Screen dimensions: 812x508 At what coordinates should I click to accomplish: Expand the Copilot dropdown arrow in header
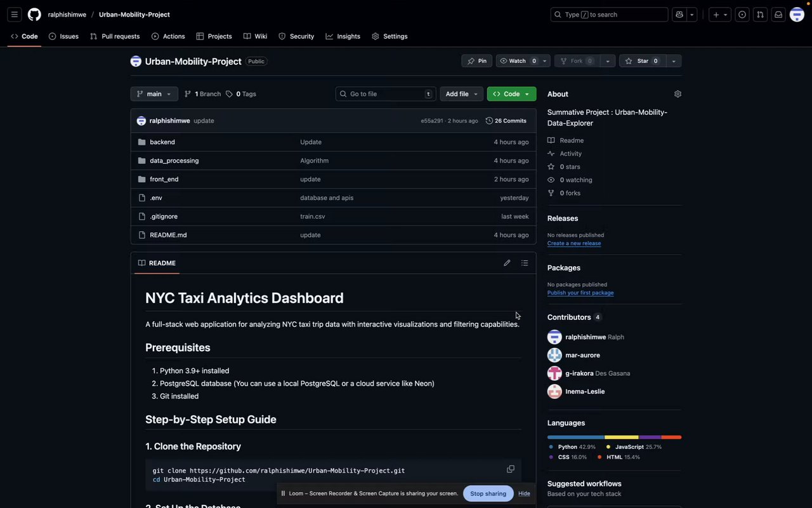coord(692,15)
